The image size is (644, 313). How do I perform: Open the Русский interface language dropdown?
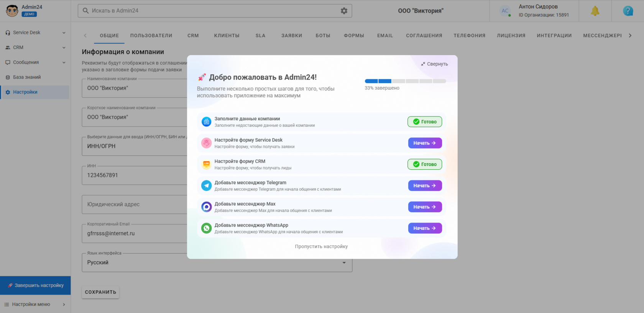[x=217, y=262]
